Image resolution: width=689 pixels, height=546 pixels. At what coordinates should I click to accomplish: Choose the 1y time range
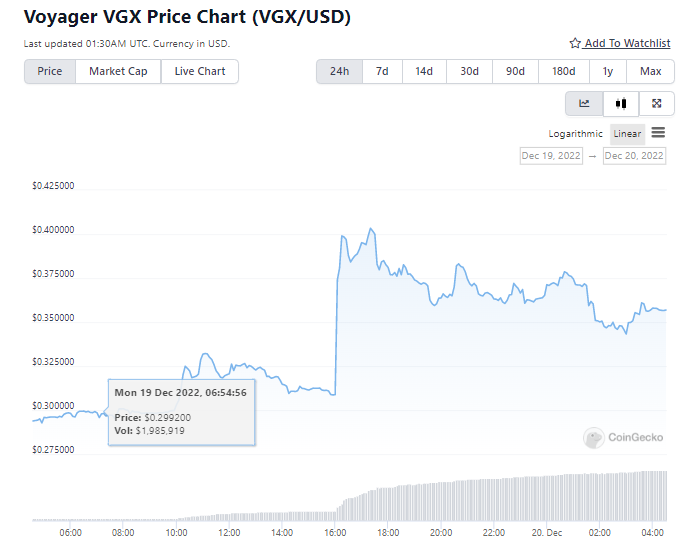pos(608,72)
